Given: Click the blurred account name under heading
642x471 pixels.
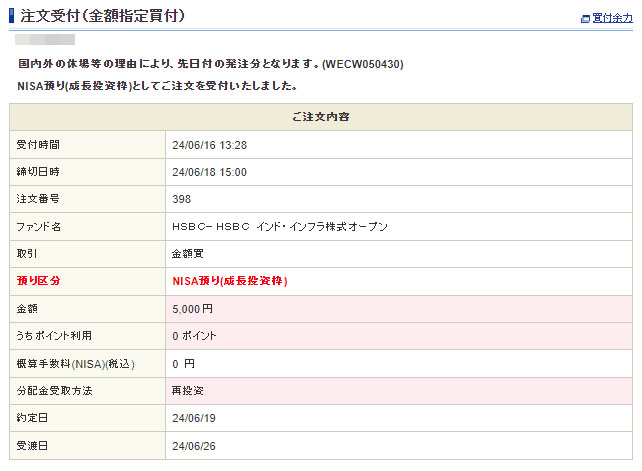Looking at the screenshot, I should click(x=45, y=41).
